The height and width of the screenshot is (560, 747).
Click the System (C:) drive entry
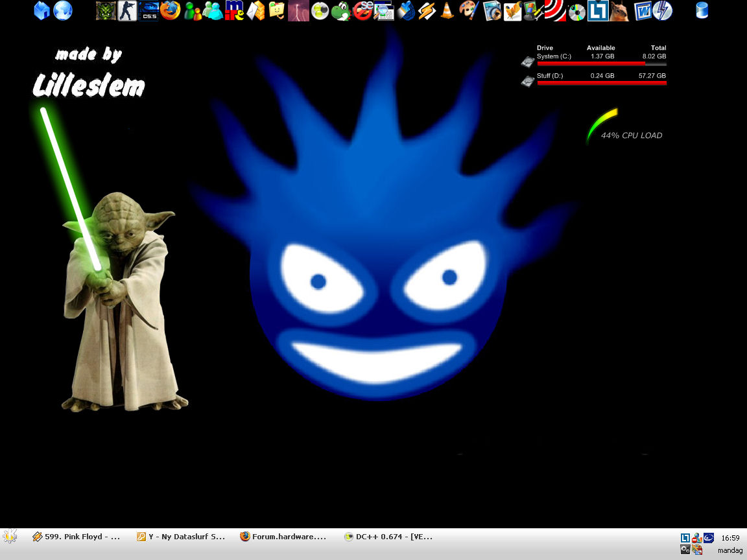tap(554, 56)
